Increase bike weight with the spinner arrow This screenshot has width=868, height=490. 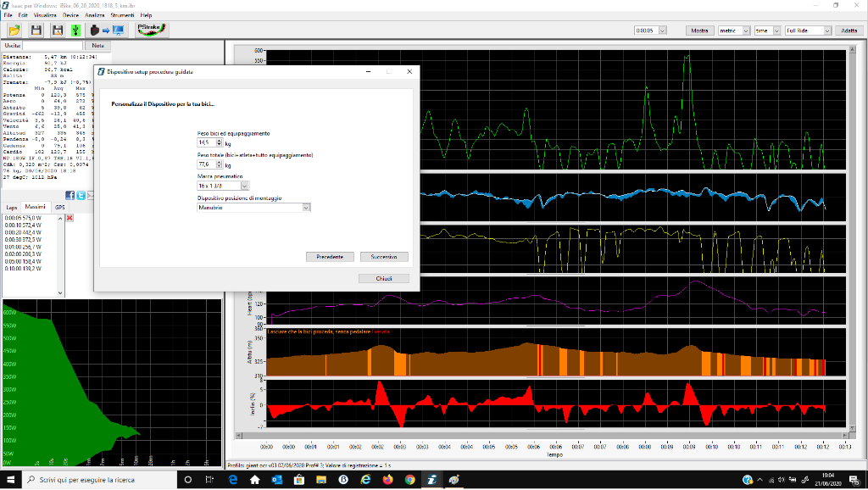pyautogui.click(x=219, y=140)
